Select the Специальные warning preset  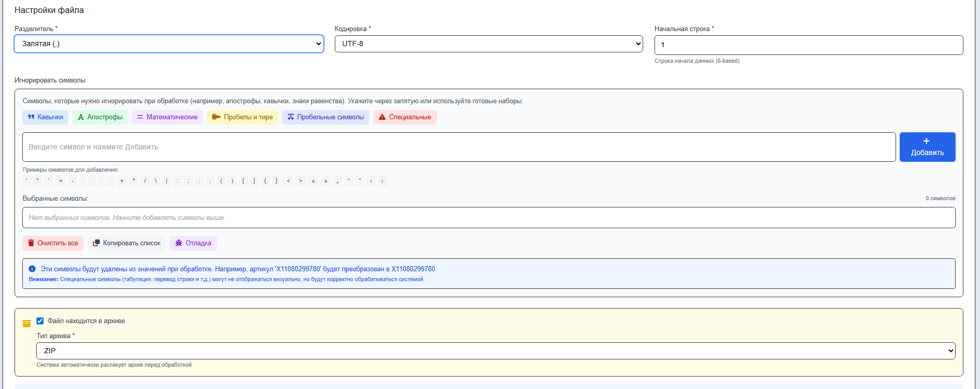pyautogui.click(x=405, y=117)
